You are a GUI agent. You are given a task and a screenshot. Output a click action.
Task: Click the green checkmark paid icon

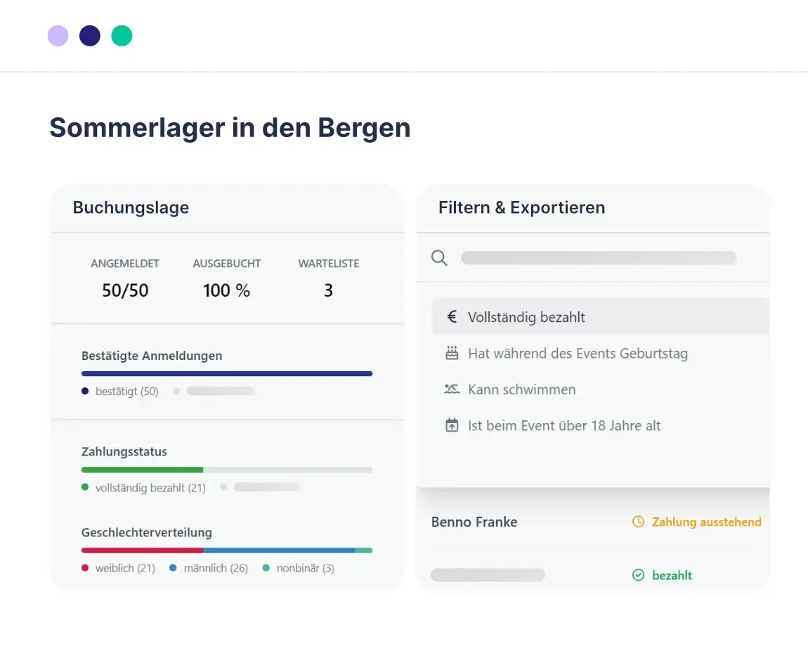[638, 575]
